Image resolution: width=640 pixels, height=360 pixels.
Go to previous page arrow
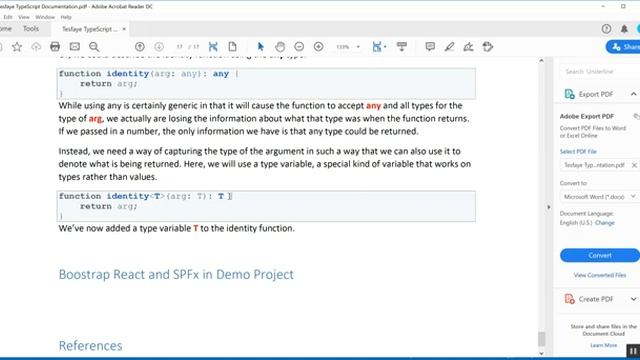[140, 47]
